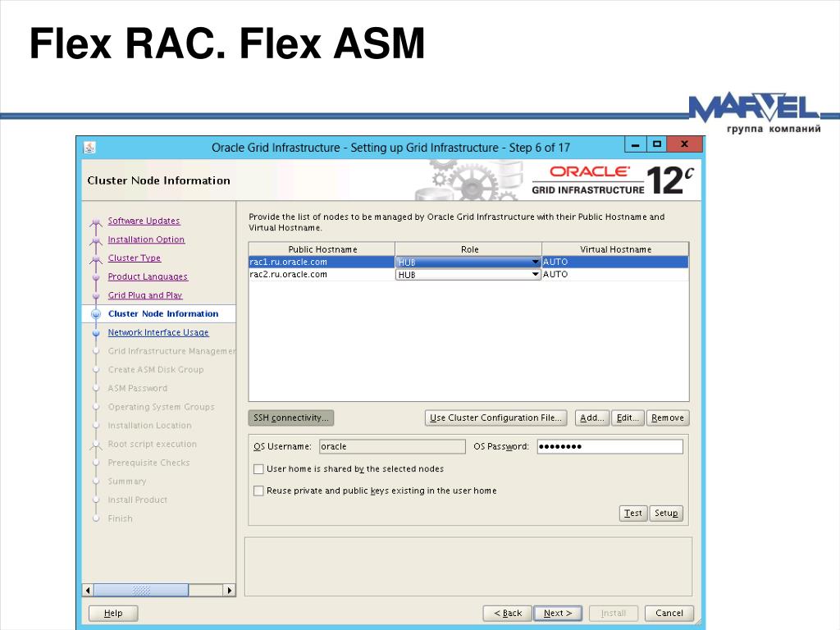The image size is (840, 630).
Task: Click the AUTO virtual hostname for rac1
Action: [x=615, y=262]
